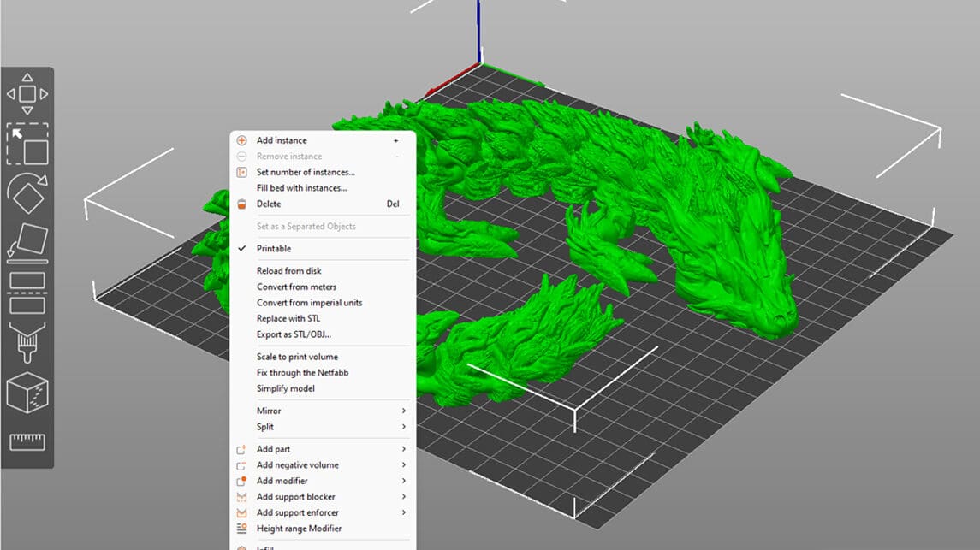The height and width of the screenshot is (550, 980).
Task: Choose Convert from meters
Action: 323,287
